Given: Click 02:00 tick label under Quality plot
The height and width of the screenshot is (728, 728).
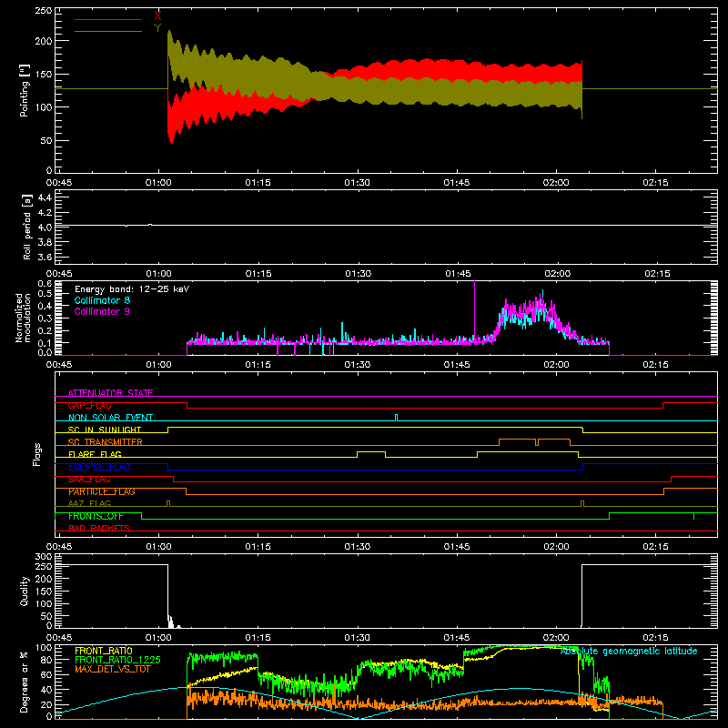Looking at the screenshot, I should click(556, 638).
